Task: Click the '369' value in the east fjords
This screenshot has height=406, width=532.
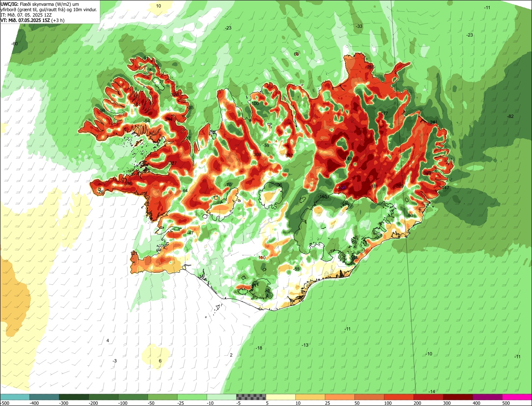Action: click(x=427, y=173)
